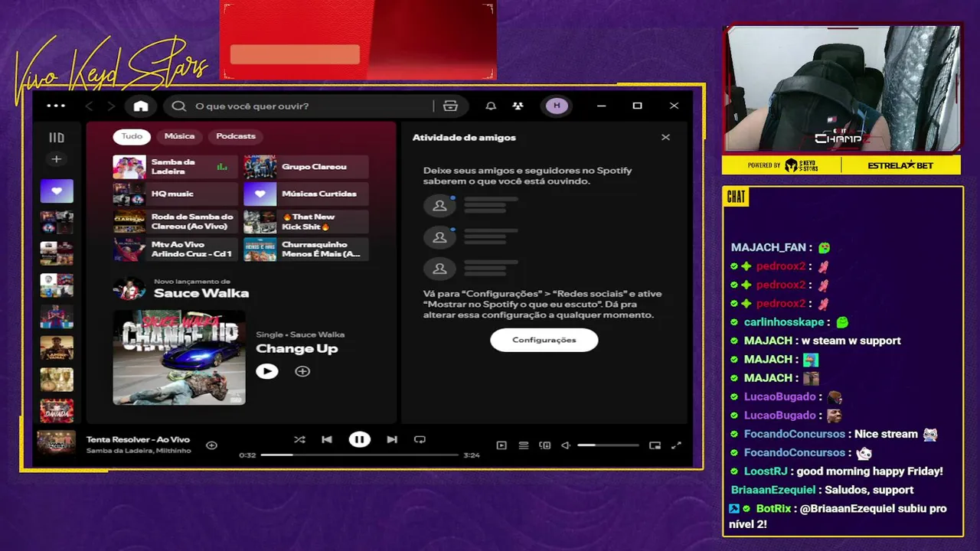Create a playlist with the plus icon
The image size is (980, 551).
tap(56, 159)
